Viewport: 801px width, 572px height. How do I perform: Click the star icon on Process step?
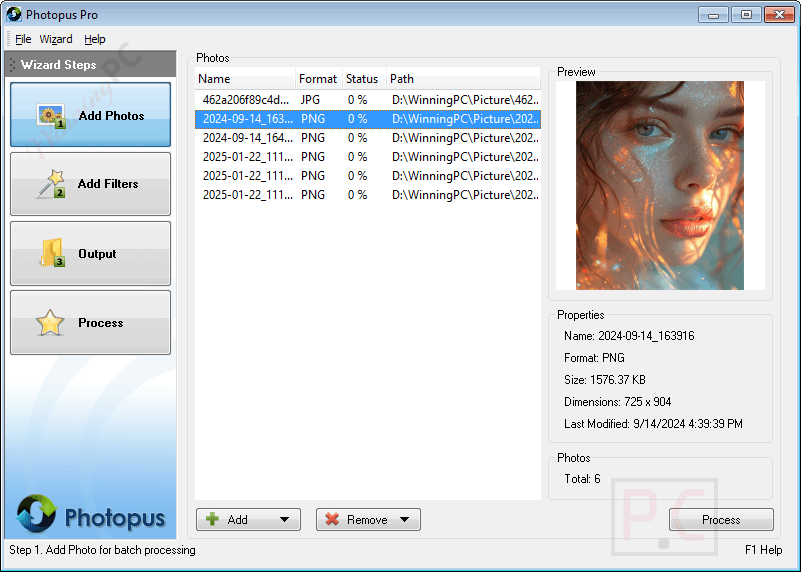click(50, 323)
